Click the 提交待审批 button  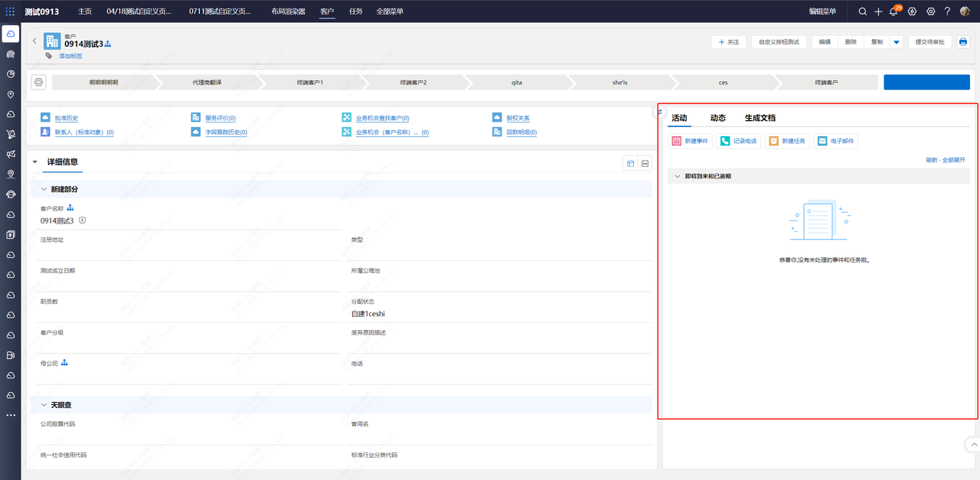click(930, 42)
